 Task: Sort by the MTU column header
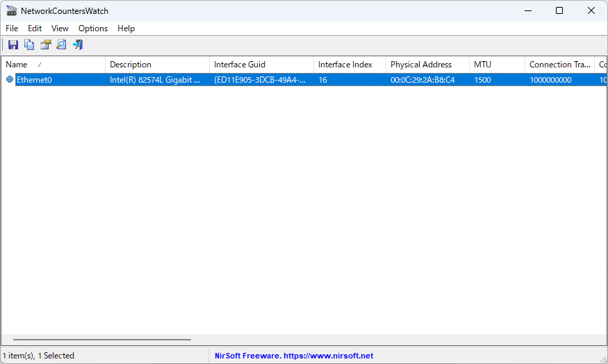497,65
